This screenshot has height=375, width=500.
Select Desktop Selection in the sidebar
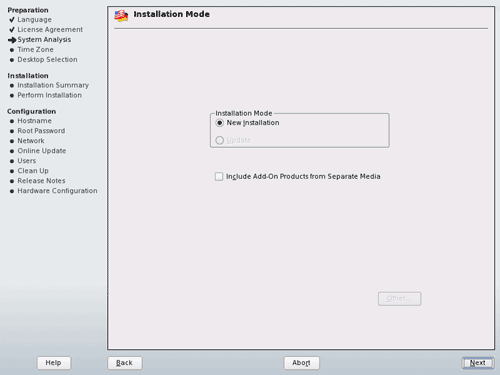47,60
